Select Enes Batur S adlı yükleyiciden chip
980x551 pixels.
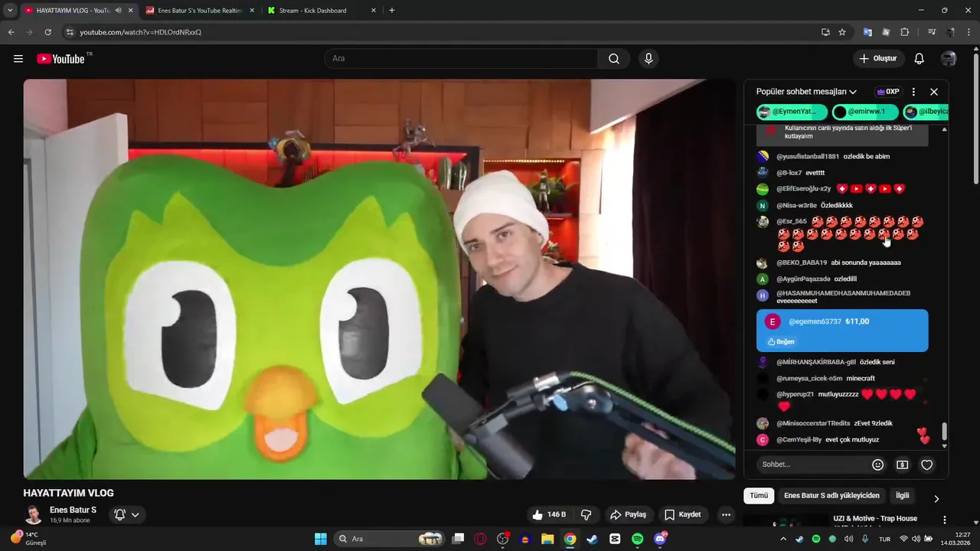click(832, 496)
